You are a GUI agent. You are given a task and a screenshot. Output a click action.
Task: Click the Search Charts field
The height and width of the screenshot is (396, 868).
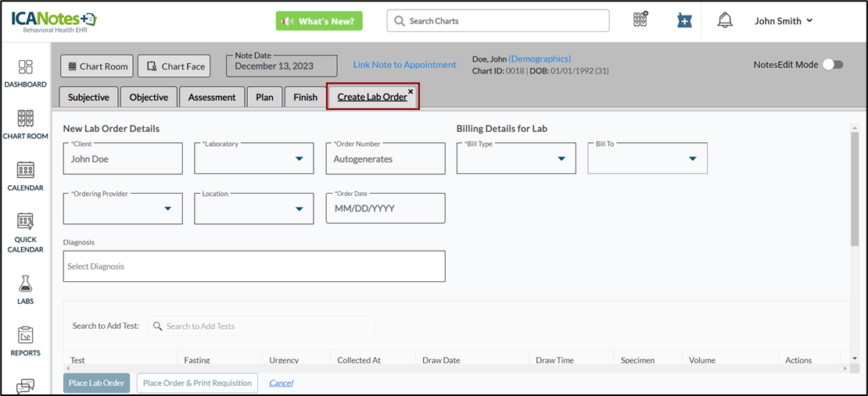click(498, 21)
